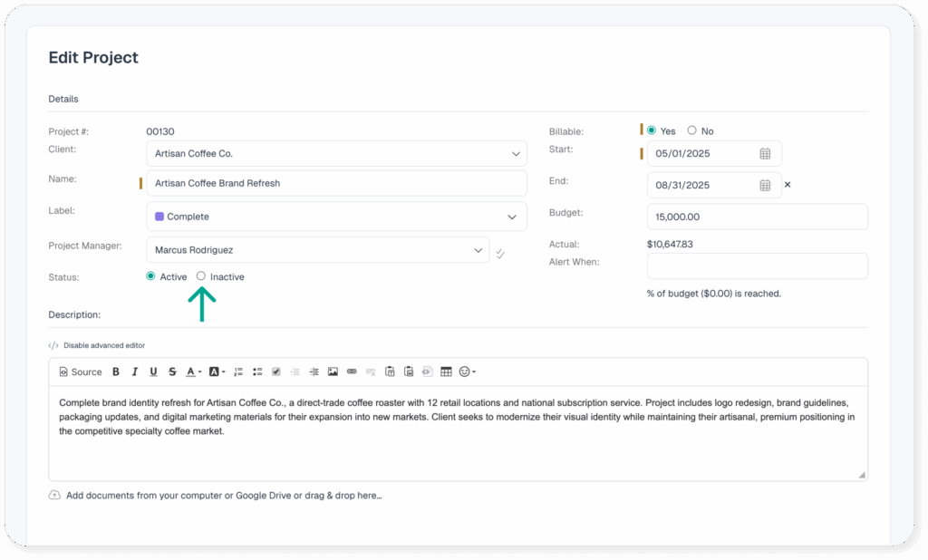Edit the End date field

(714, 185)
